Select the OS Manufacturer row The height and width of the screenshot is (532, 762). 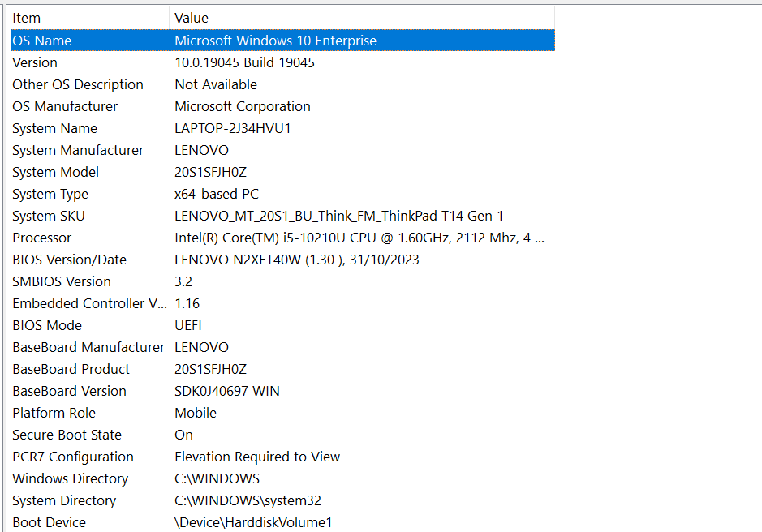282,106
